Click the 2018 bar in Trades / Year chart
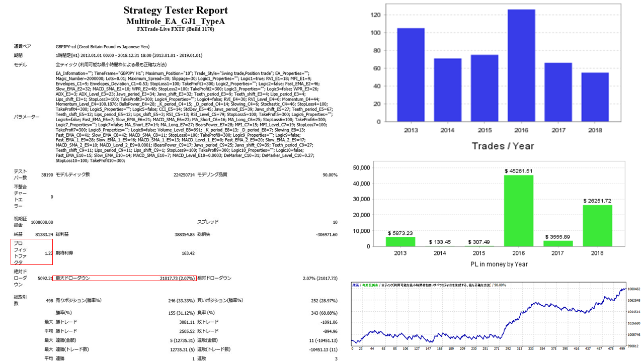Viewport: 644px width, 362px height. point(595,97)
